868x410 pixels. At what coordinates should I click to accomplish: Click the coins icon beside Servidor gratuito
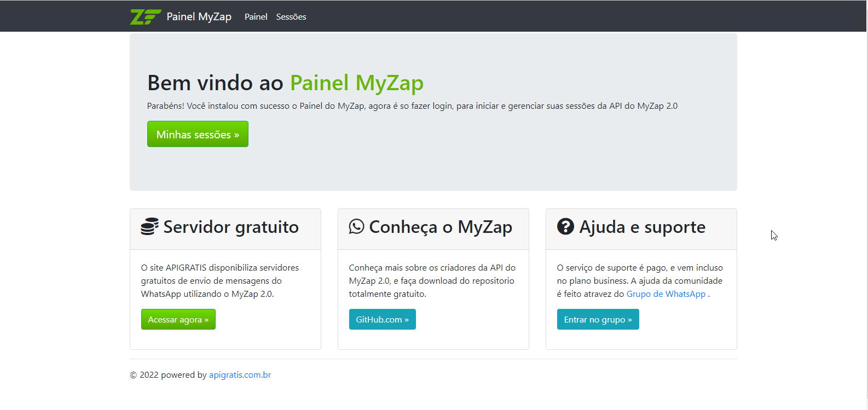click(x=149, y=227)
